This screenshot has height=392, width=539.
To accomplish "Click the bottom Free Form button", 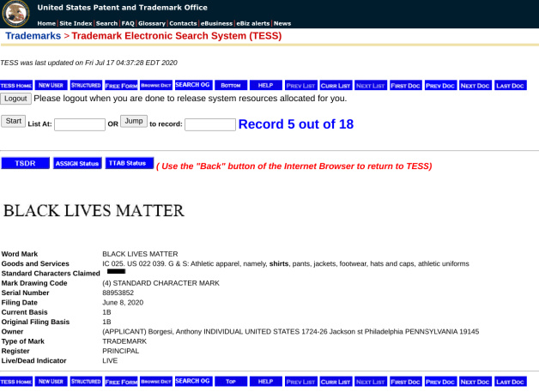I will pos(121,382).
